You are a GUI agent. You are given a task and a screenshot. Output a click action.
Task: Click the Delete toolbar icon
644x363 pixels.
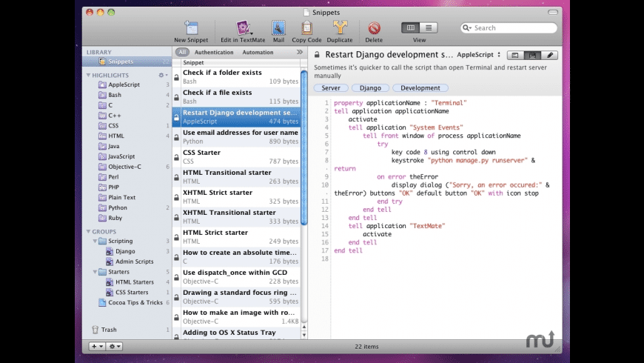coord(374,27)
